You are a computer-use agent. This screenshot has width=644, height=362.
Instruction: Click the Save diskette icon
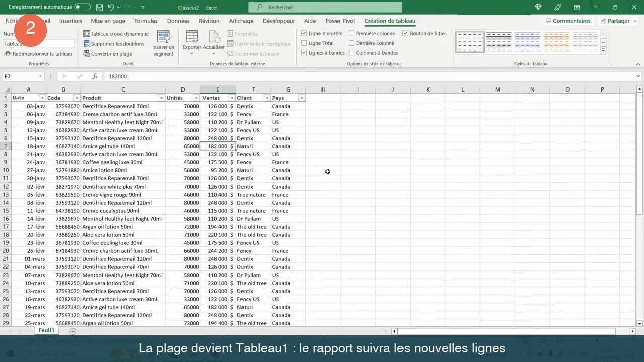tap(99, 8)
